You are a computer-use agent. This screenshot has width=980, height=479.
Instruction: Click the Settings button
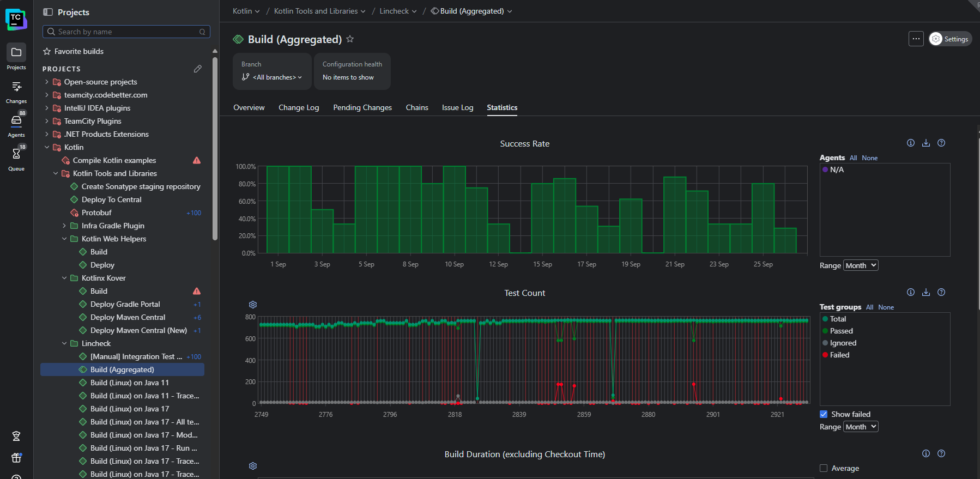pos(950,39)
